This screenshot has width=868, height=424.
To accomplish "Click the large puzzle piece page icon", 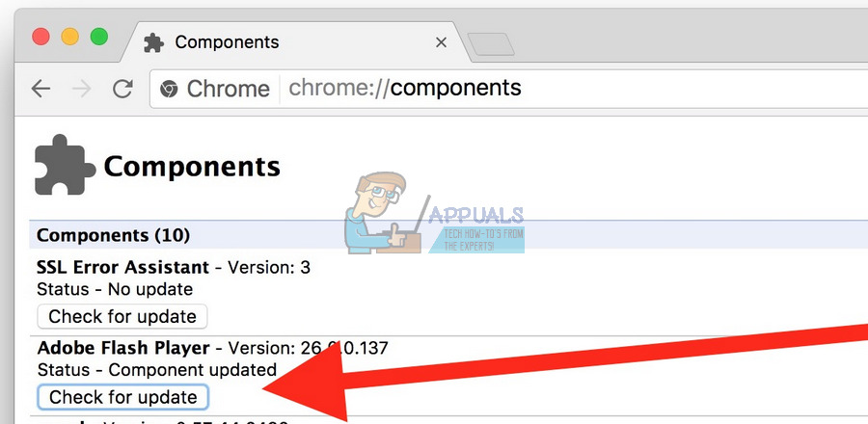I will point(64,165).
